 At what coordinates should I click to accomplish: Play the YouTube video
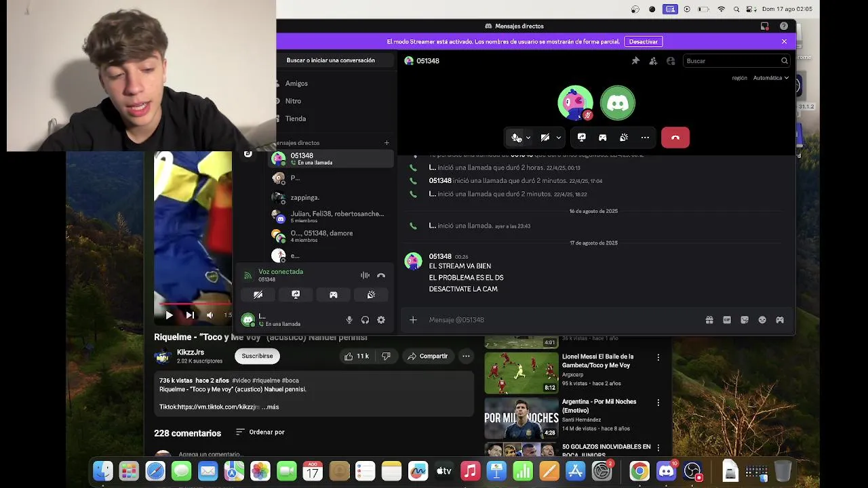tap(169, 315)
